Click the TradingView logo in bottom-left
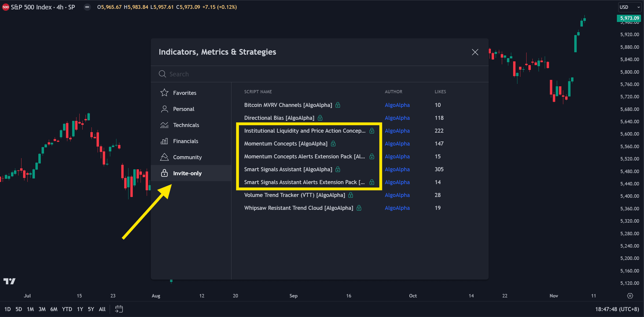Viewport: 644px width, 317px height. click(x=9, y=281)
